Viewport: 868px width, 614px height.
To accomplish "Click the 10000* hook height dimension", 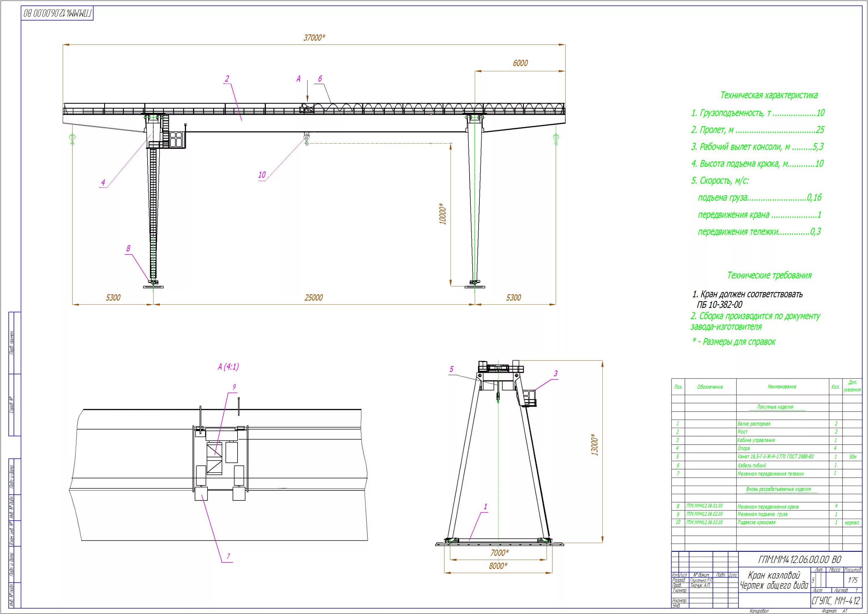I will point(443,214).
